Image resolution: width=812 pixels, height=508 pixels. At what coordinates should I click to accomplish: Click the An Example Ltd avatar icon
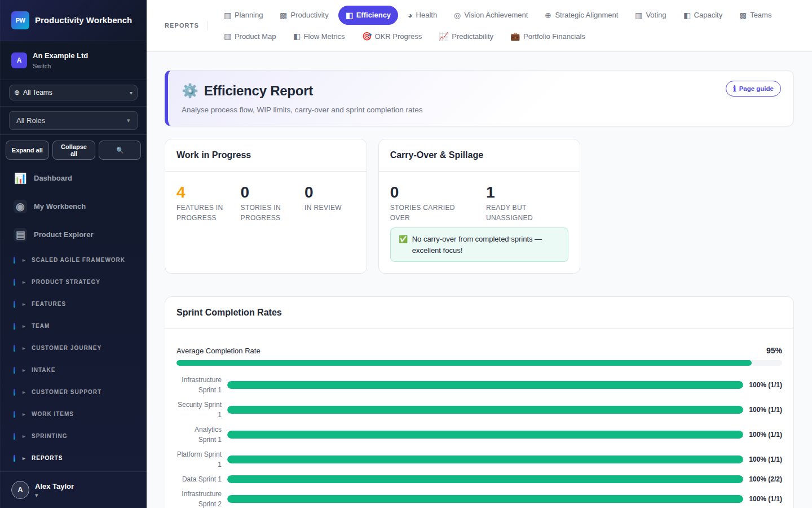click(19, 60)
